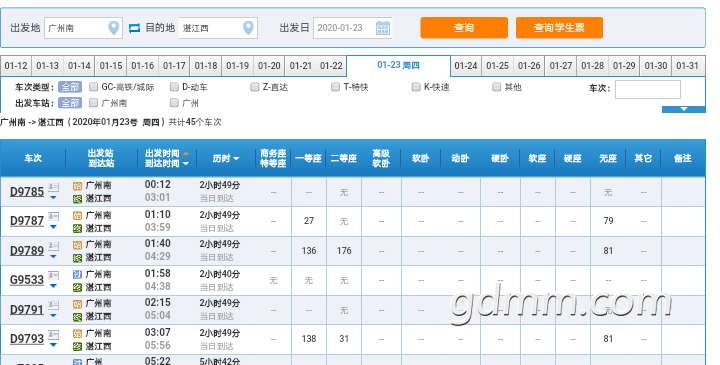Expand the filter panel blue arrow
Viewport: 720px width, 365px height.
[684, 109]
